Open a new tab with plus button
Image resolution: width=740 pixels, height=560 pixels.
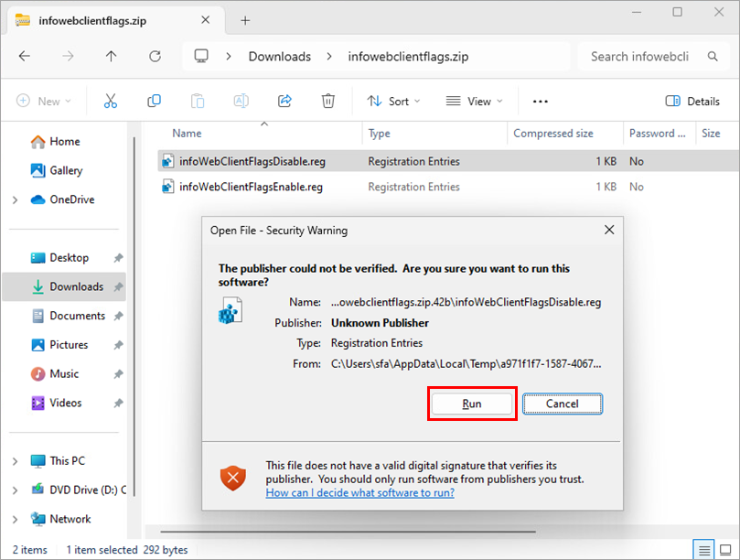click(x=245, y=20)
